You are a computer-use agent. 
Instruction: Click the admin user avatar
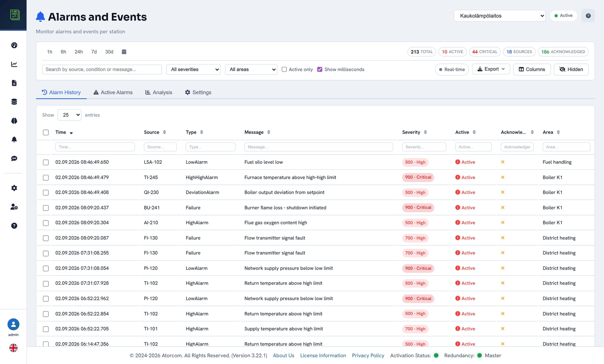pyautogui.click(x=13, y=324)
